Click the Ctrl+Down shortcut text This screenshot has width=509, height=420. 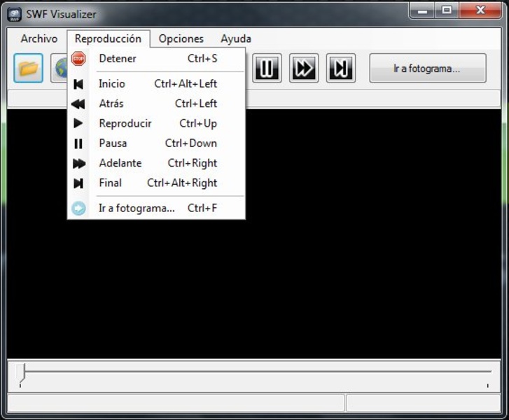pyautogui.click(x=191, y=143)
